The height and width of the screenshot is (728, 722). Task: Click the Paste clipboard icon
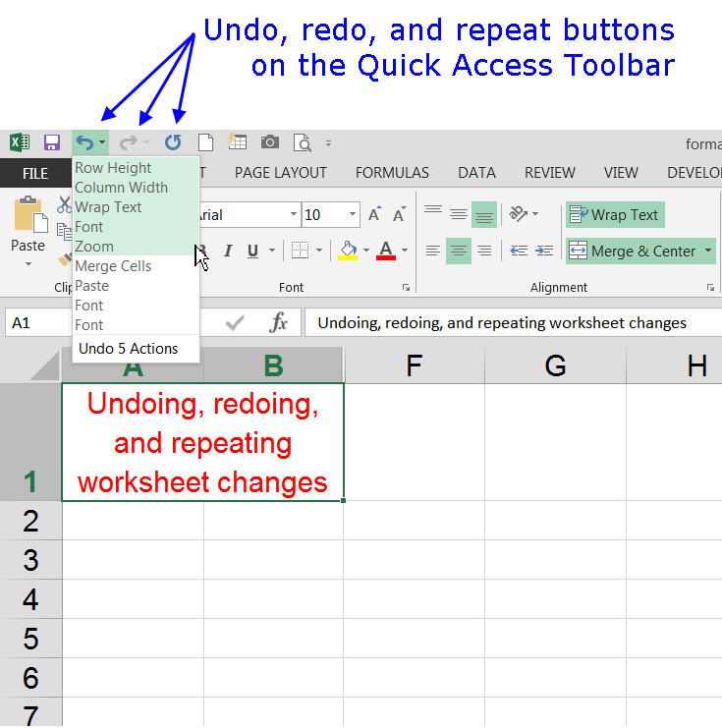[29, 214]
